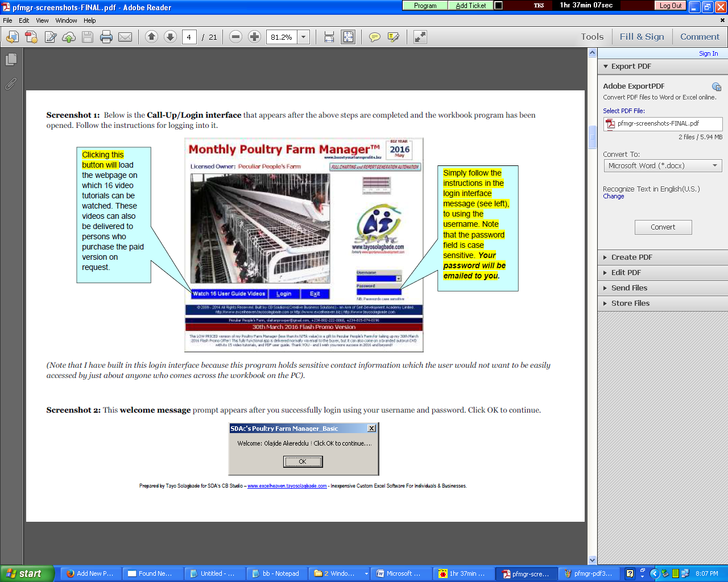Open the Fill & Sign pane

[642, 36]
